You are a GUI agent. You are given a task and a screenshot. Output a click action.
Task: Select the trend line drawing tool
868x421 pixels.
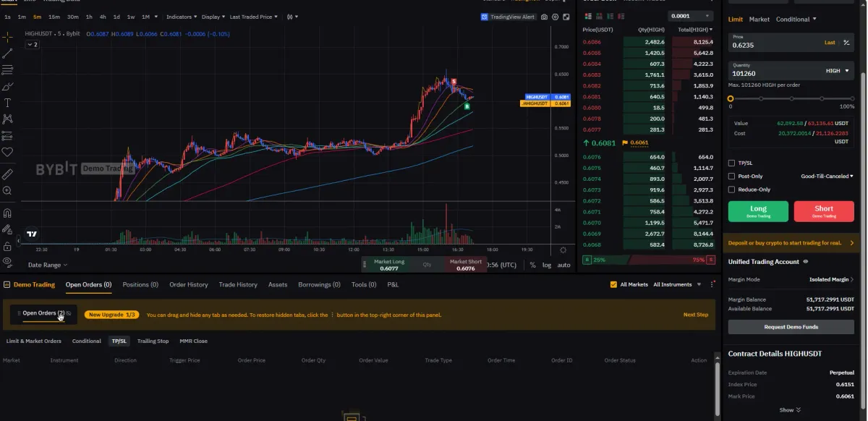tap(7, 53)
